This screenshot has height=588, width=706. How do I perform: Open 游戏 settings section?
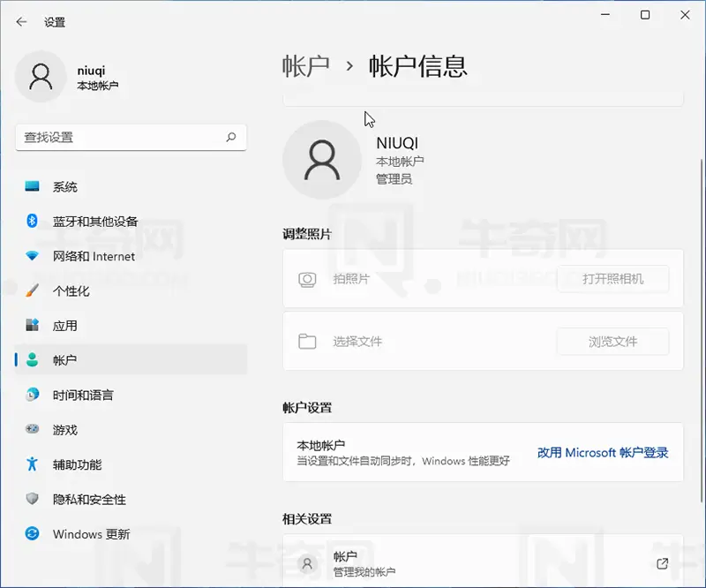(131, 430)
